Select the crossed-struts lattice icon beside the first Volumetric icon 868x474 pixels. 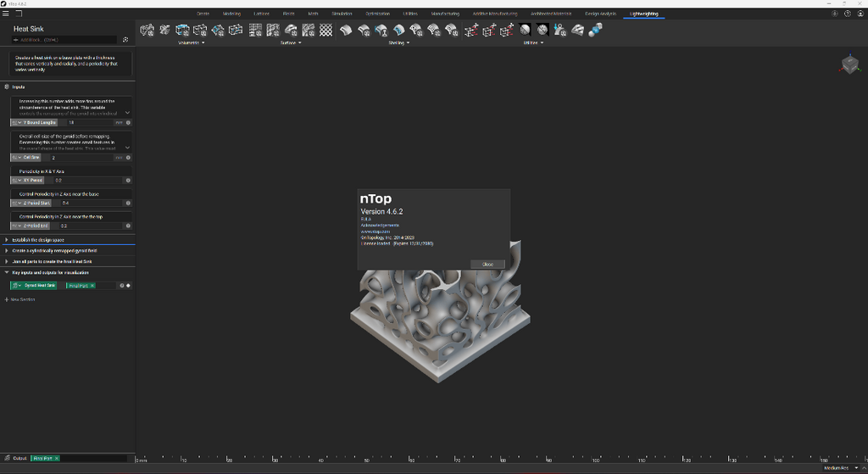point(164,30)
